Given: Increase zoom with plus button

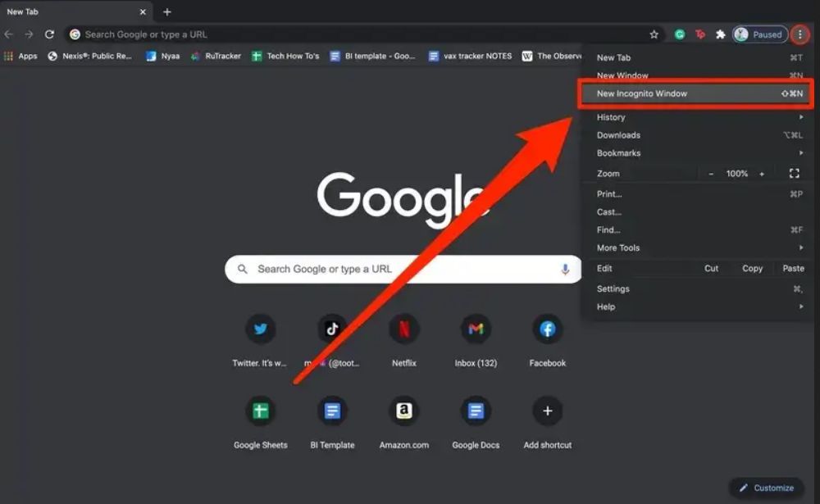Looking at the screenshot, I should (x=762, y=174).
